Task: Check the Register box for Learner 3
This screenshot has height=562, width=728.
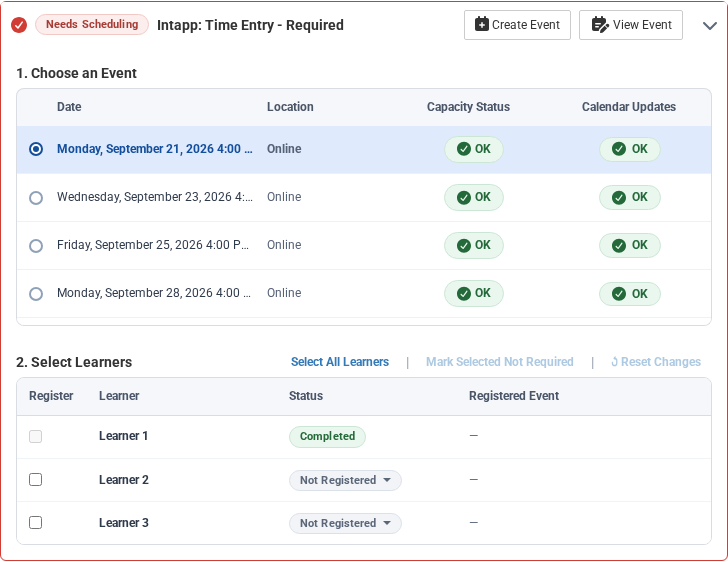Action: tap(35, 523)
